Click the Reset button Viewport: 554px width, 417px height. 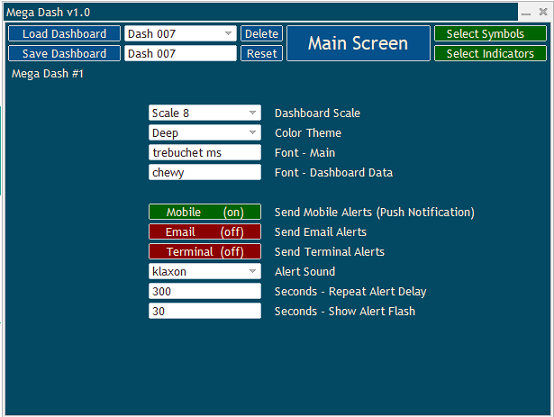coord(262,53)
